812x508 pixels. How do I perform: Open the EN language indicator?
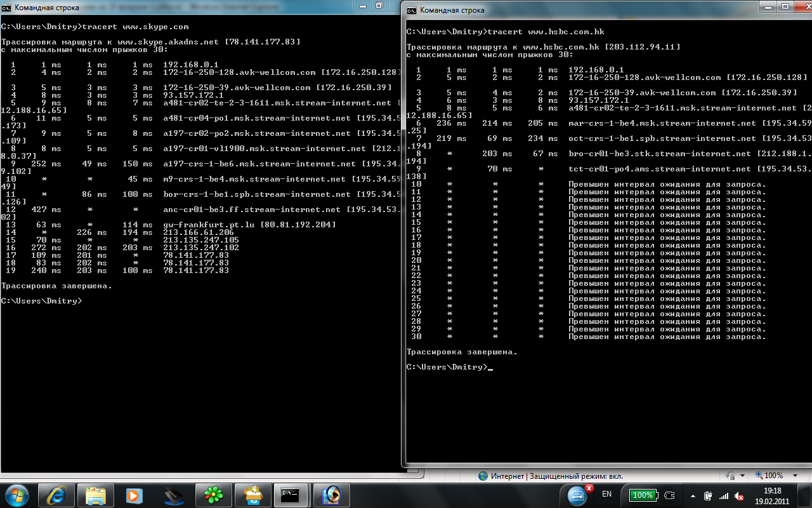(x=606, y=494)
